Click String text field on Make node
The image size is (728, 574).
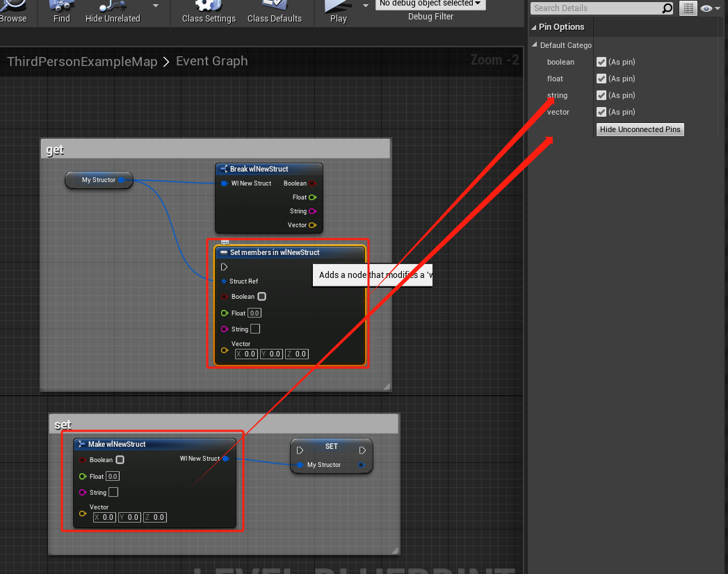tap(113, 492)
